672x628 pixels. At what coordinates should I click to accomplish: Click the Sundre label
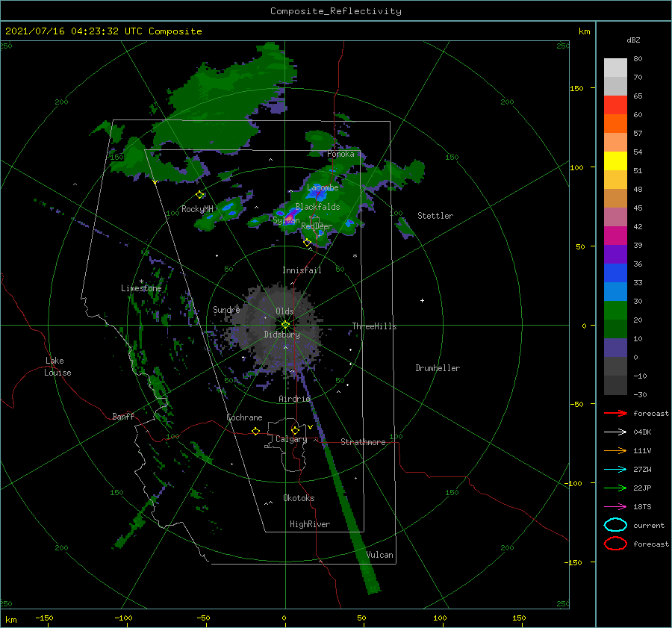point(226,309)
